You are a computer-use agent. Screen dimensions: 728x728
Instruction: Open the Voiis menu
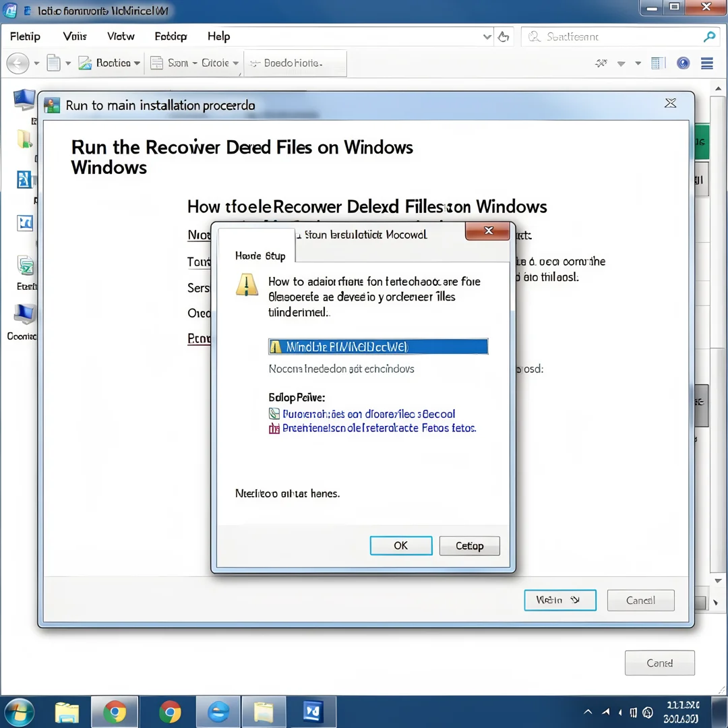click(75, 36)
